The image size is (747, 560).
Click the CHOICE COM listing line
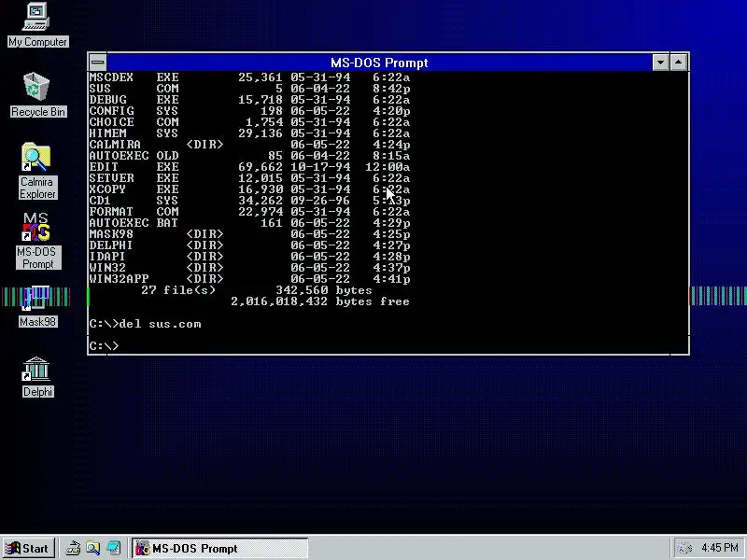pos(249,122)
